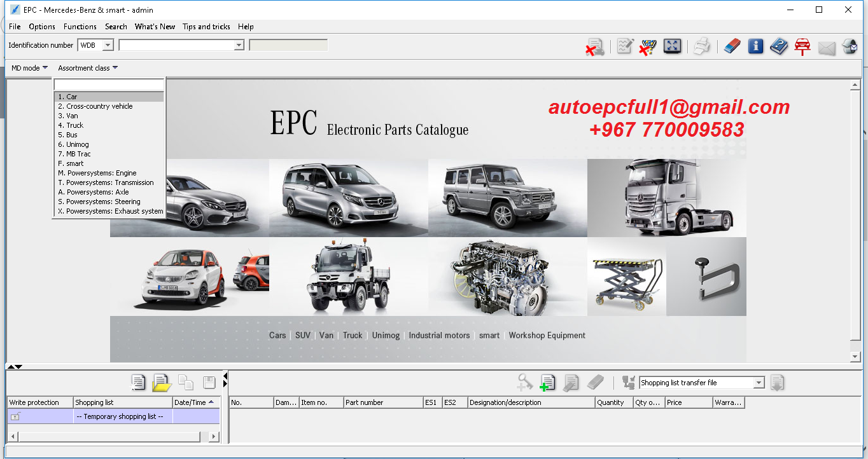Select '1. Car' from the assortment list
The image size is (868, 459).
(x=109, y=97)
